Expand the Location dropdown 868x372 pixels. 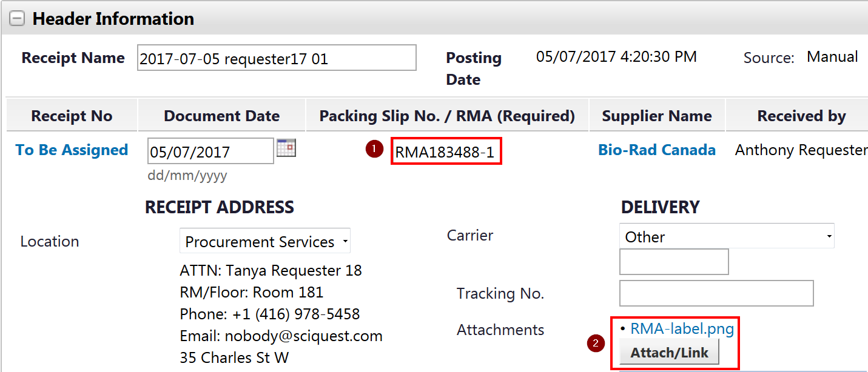click(265, 242)
